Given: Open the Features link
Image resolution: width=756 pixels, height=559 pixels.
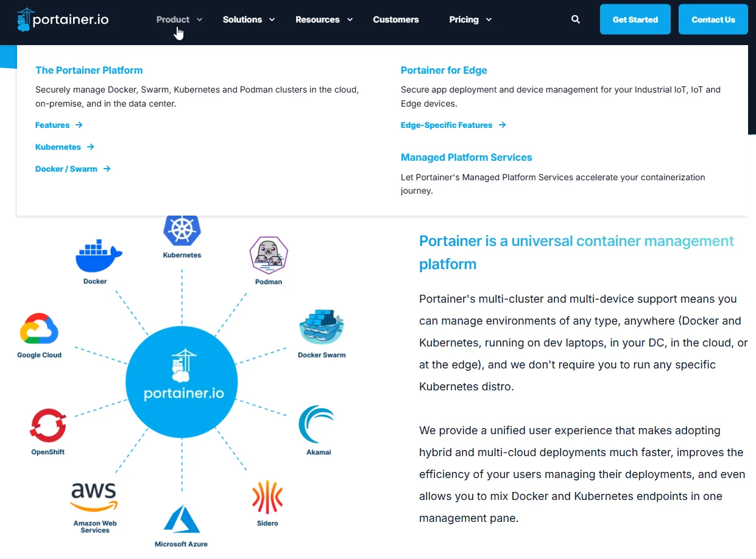Looking at the screenshot, I should pyautogui.click(x=52, y=125).
